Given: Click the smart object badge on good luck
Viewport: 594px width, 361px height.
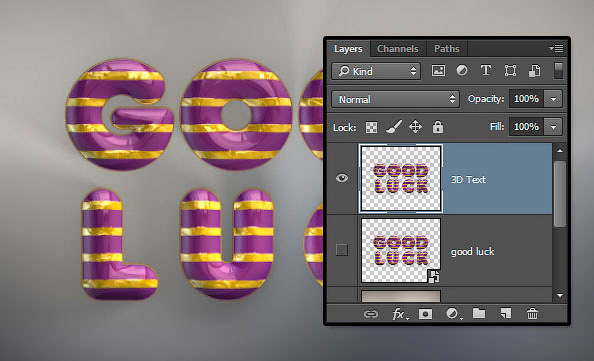Looking at the screenshot, I should tap(434, 276).
